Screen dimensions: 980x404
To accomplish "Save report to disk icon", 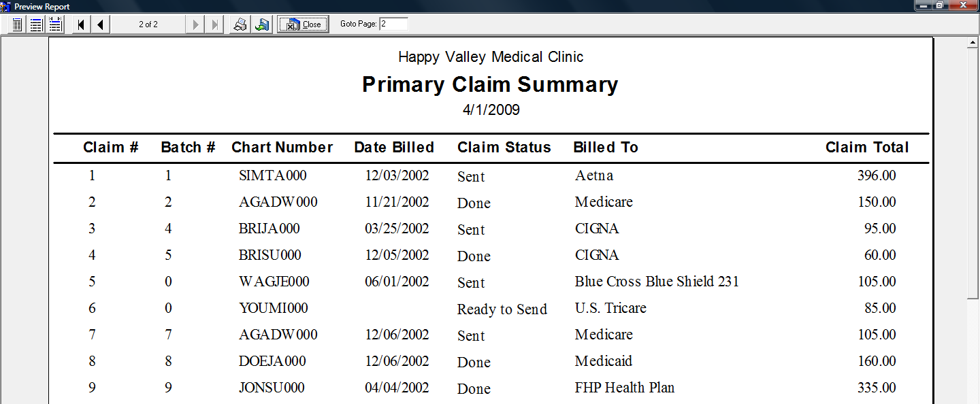I will [261, 24].
